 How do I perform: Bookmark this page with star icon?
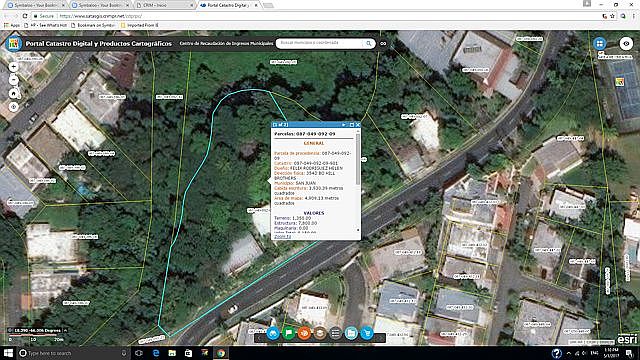[612, 16]
